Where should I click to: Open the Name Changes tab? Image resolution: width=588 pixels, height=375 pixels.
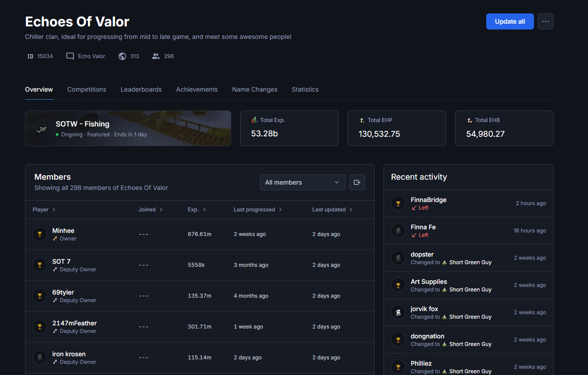[x=254, y=89]
